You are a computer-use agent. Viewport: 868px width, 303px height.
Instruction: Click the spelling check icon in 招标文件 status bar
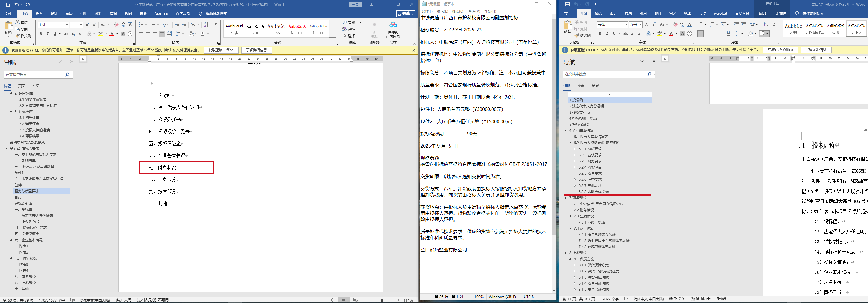pyautogui.click(x=73, y=300)
